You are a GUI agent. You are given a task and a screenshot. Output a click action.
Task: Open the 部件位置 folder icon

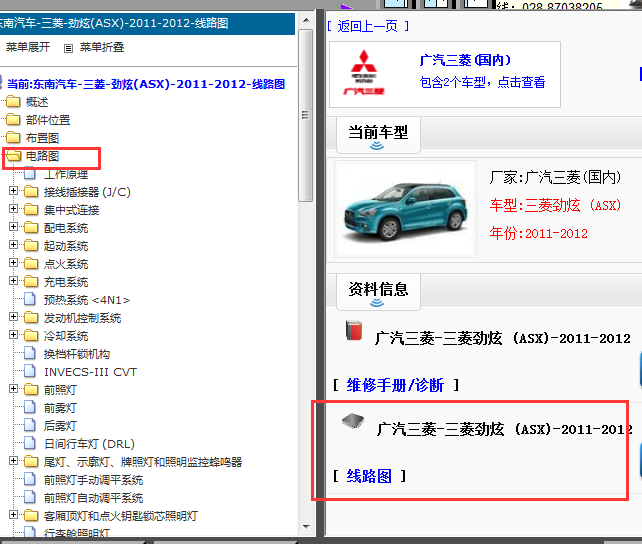[x=13, y=119]
